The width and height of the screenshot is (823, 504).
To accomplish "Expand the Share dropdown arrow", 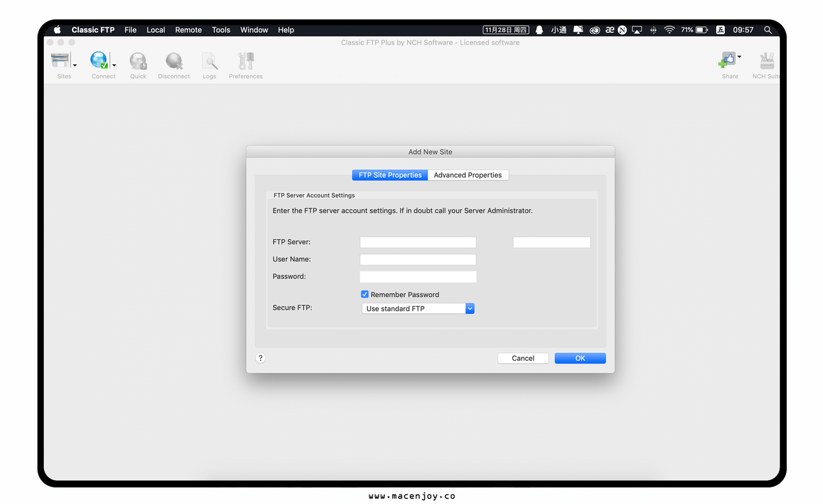I will [x=739, y=57].
